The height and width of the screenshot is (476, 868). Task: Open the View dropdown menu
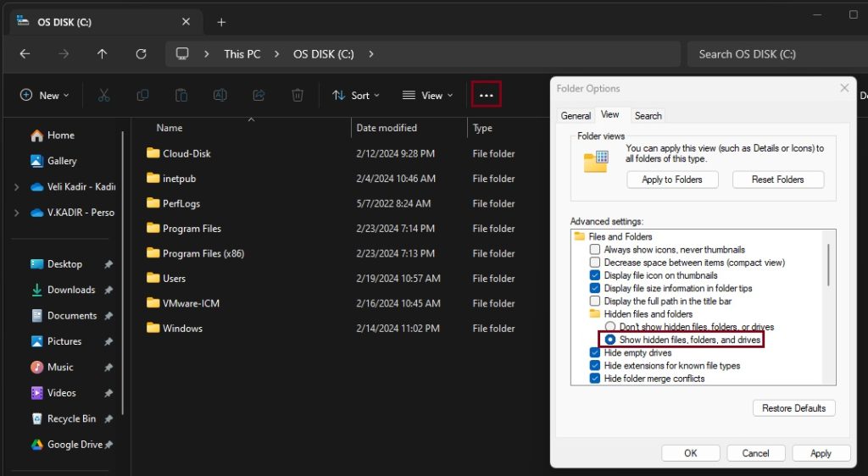(427, 95)
